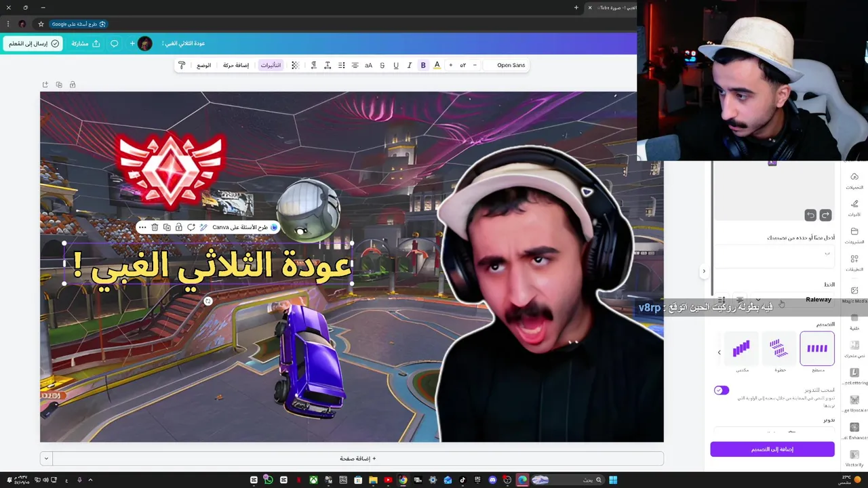
Task: Delete the selected text with the trash icon
Action: pyautogui.click(x=155, y=227)
